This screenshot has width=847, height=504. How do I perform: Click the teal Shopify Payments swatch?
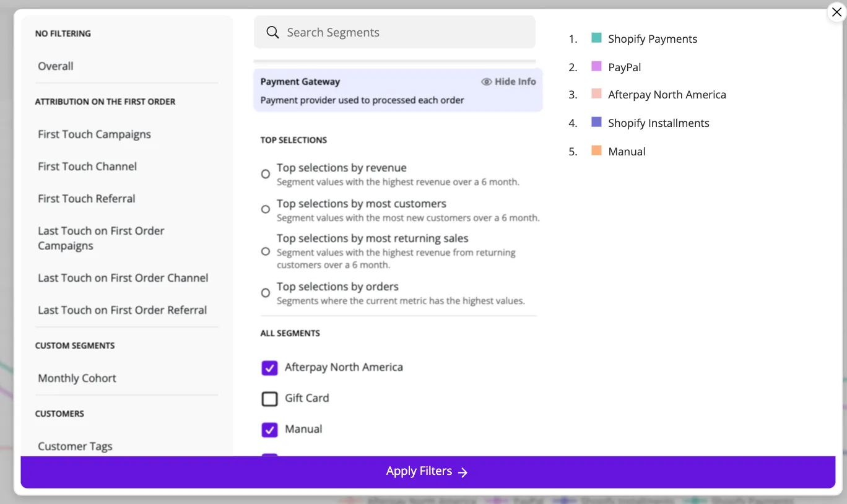pos(596,38)
